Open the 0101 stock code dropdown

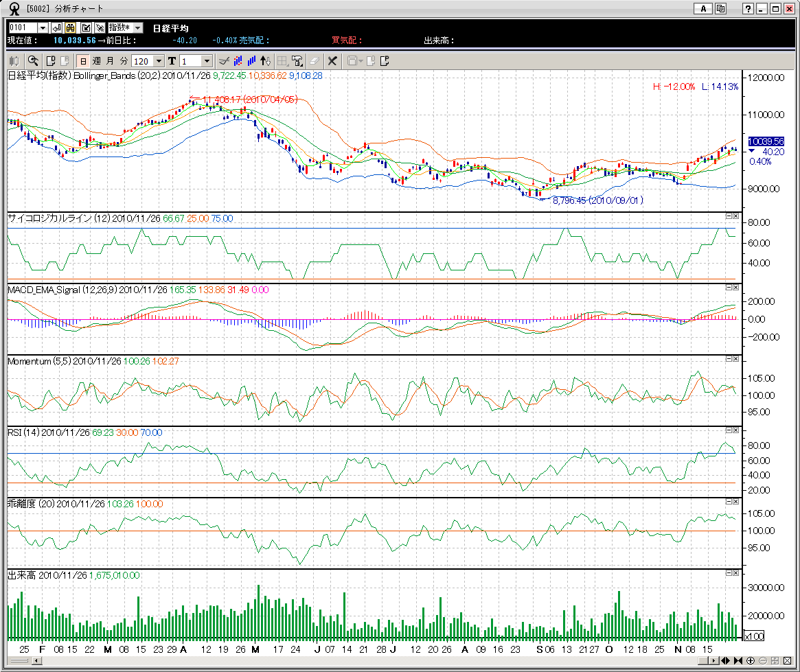pyautogui.click(x=43, y=27)
